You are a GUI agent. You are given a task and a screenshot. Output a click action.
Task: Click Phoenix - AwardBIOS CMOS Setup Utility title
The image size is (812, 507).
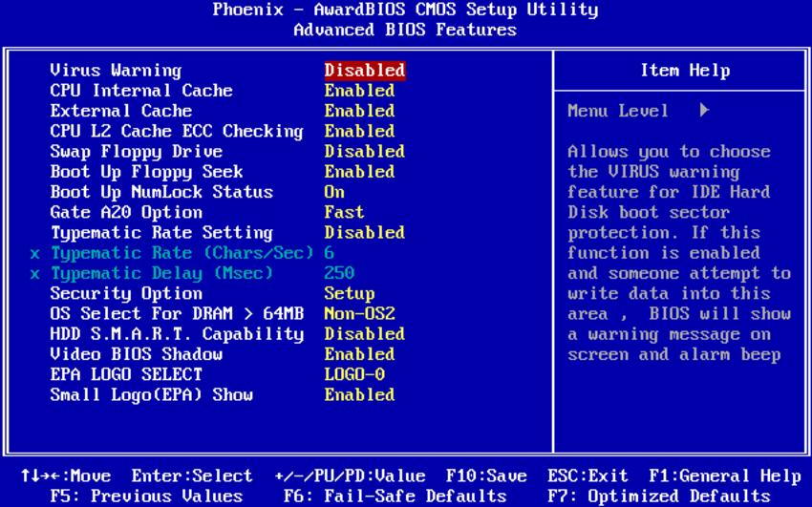[x=405, y=10]
